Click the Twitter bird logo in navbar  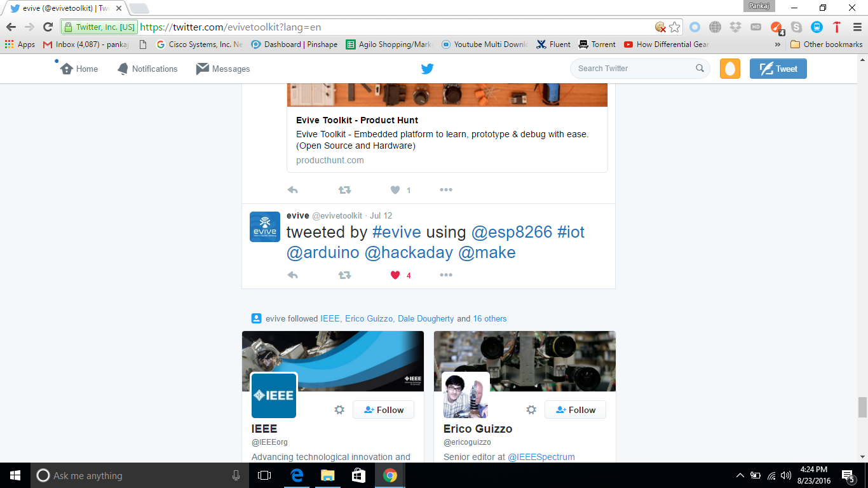click(428, 69)
